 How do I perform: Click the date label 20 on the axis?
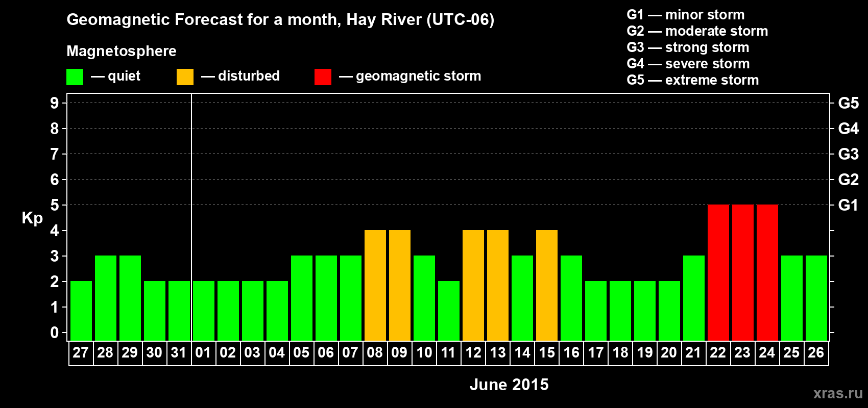click(x=669, y=353)
